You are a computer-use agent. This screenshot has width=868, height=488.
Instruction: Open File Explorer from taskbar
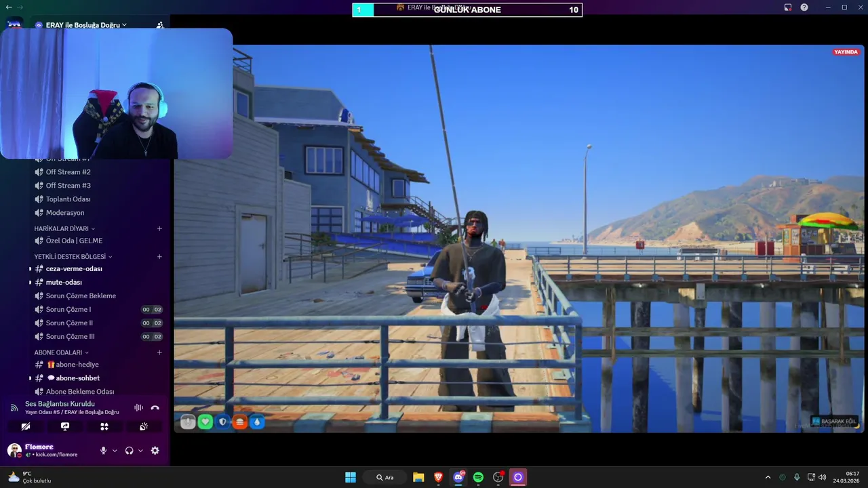(418, 477)
